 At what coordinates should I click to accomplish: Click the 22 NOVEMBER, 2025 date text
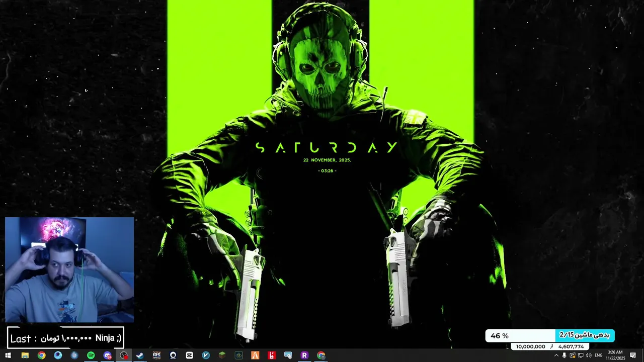pos(327,160)
